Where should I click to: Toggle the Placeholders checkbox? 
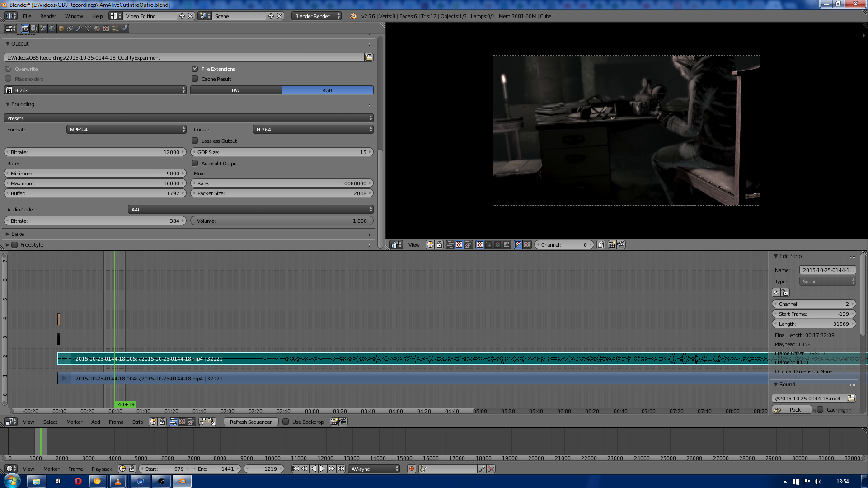pyautogui.click(x=9, y=79)
